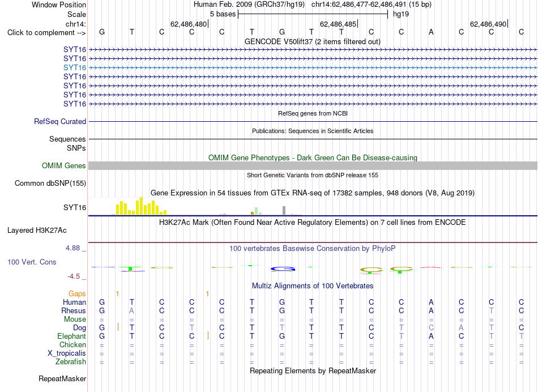Click the 'Click to complement -->' label
This screenshot has width=538, height=392.
[x=46, y=33]
